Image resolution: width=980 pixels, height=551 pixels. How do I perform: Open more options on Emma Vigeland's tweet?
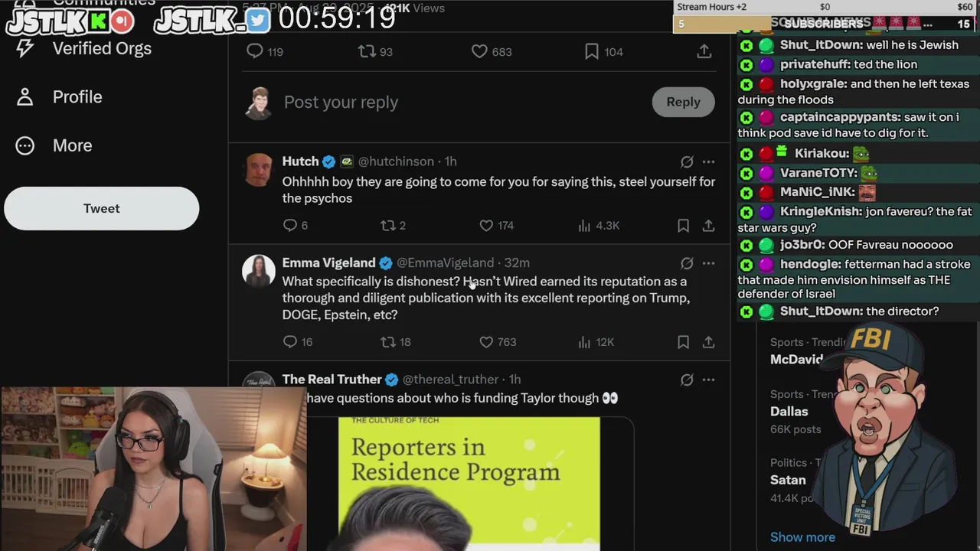click(708, 263)
